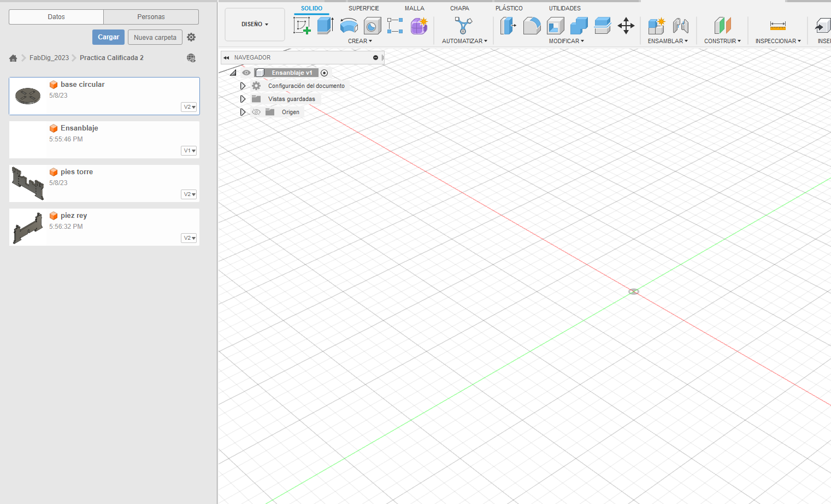Click the Configuración del documento gear icon
831x504 pixels.
pos(256,86)
